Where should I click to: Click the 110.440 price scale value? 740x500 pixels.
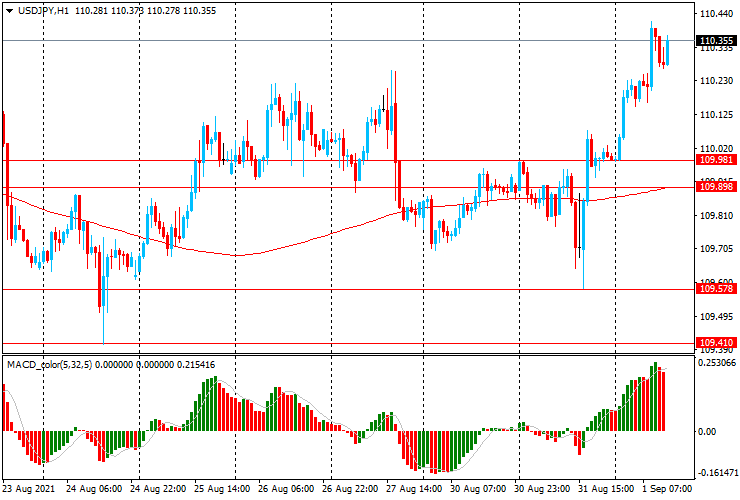coord(716,14)
